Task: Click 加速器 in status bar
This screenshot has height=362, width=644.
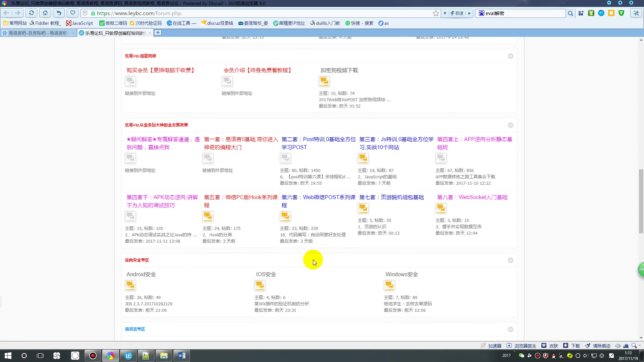Action: click(x=491, y=346)
